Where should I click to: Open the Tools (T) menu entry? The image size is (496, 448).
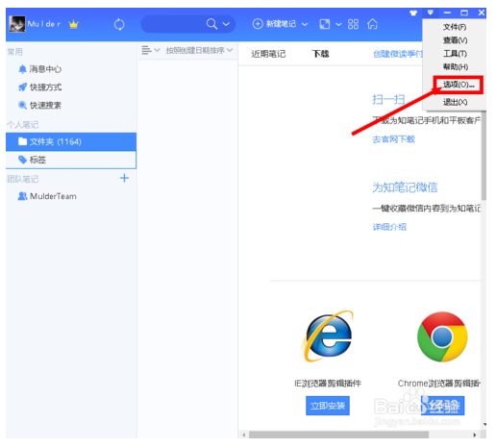click(455, 54)
